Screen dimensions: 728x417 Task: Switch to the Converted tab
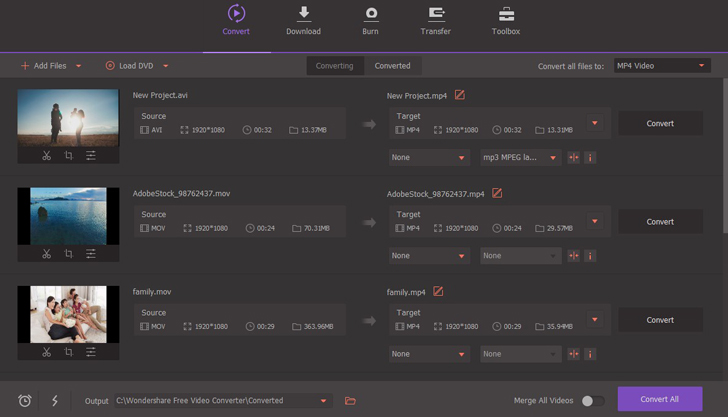pyautogui.click(x=392, y=66)
